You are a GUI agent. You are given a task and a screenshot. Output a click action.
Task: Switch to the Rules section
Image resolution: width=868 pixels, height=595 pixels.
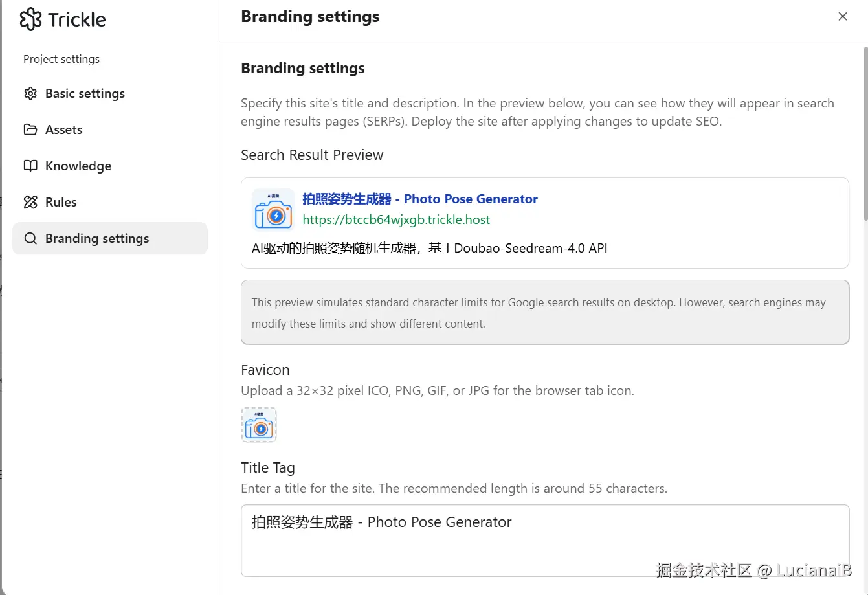point(61,202)
